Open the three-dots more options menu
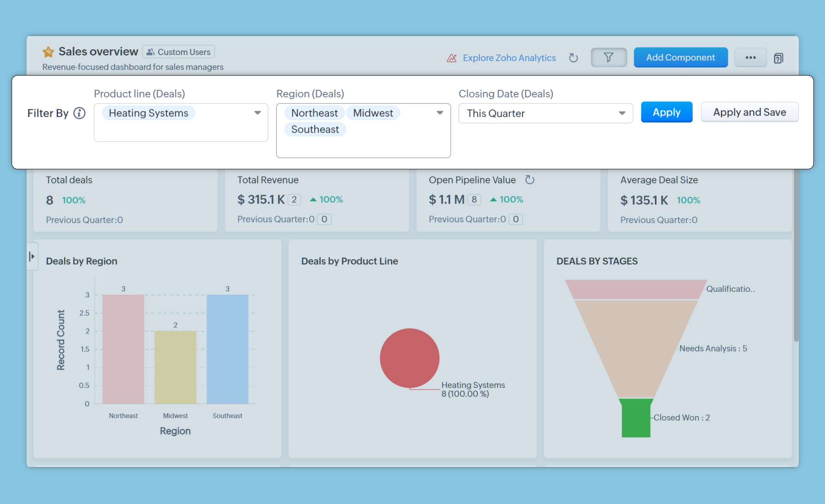The image size is (825, 504). [x=750, y=58]
